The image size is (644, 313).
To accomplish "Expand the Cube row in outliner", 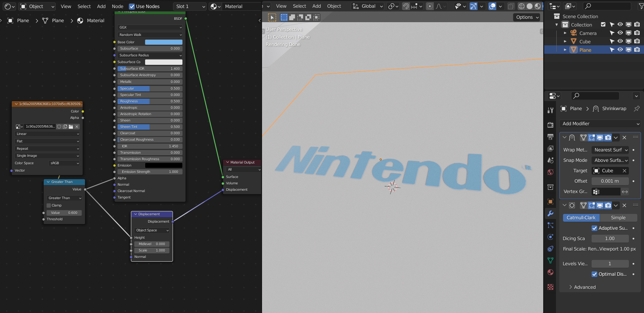I will (x=565, y=41).
